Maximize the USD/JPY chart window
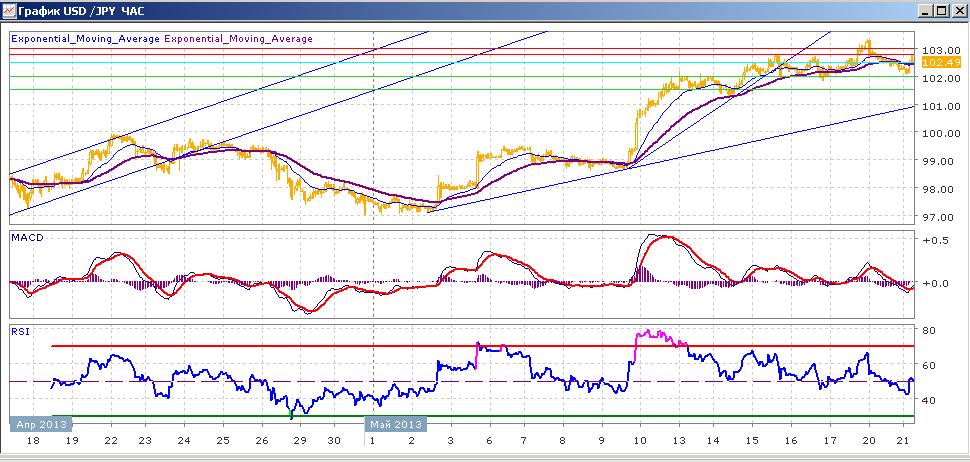The image size is (970, 462). coord(941,11)
